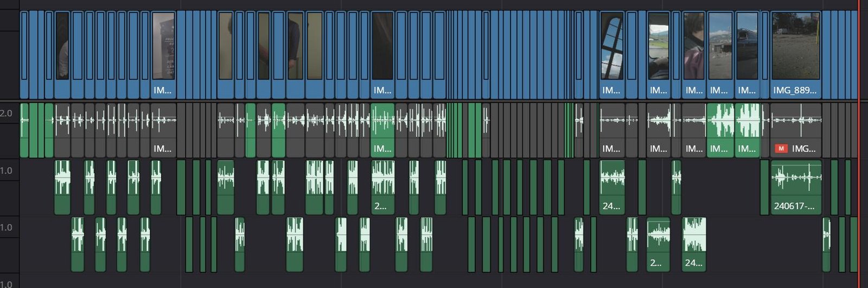
Task: Click the 2.0 audio track header
Action: [7, 114]
